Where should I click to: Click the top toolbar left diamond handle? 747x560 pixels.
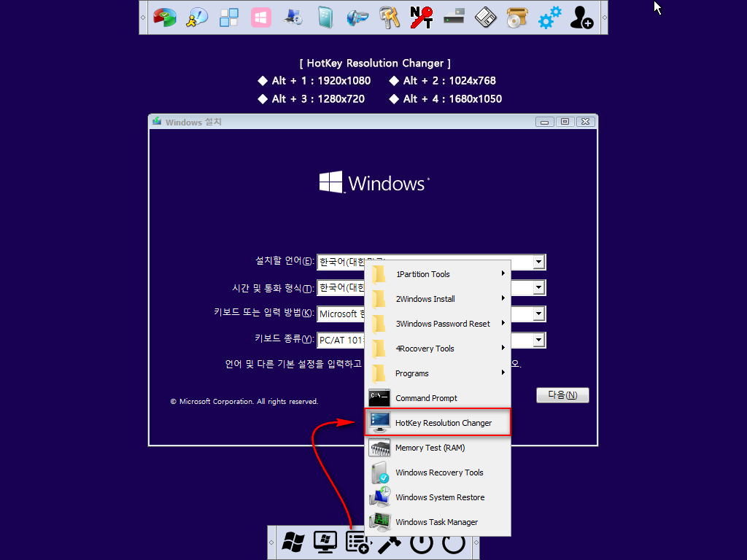[143, 17]
